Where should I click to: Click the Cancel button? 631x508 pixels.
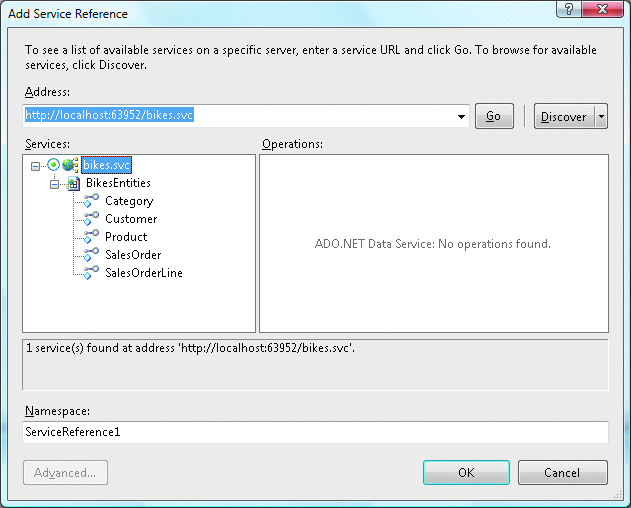[563, 473]
